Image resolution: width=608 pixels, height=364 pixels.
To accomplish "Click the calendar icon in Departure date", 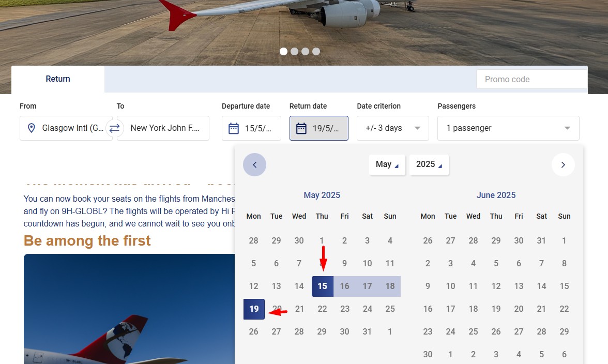I will [x=234, y=128].
